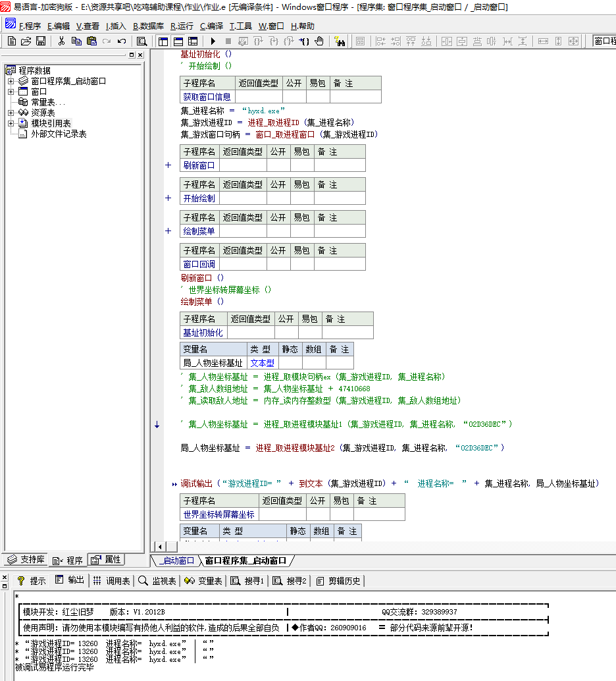The width and height of the screenshot is (616, 681).
Task: Click the Copy icon in toolbar
Action: [76, 41]
